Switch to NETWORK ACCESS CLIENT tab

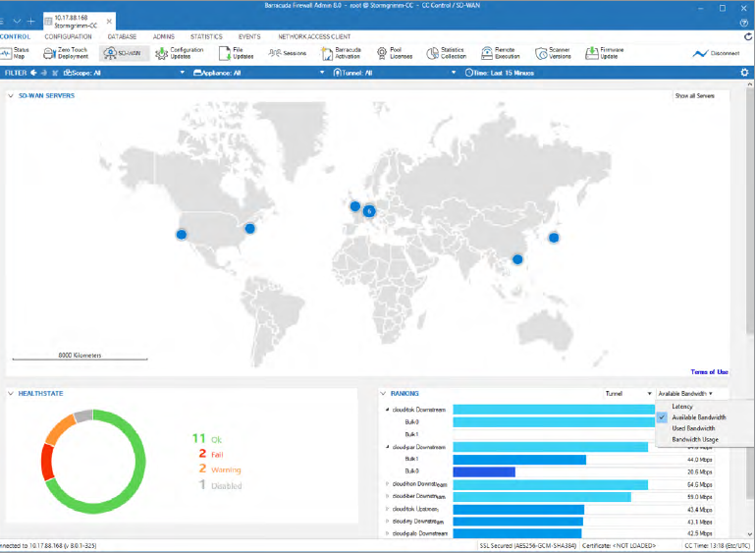(x=314, y=36)
